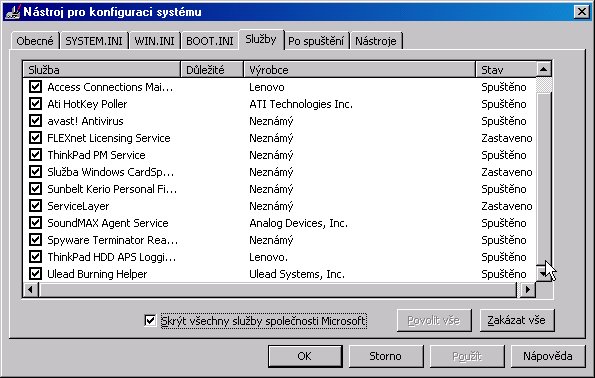Click the system configuration title bar icon

[12, 12]
